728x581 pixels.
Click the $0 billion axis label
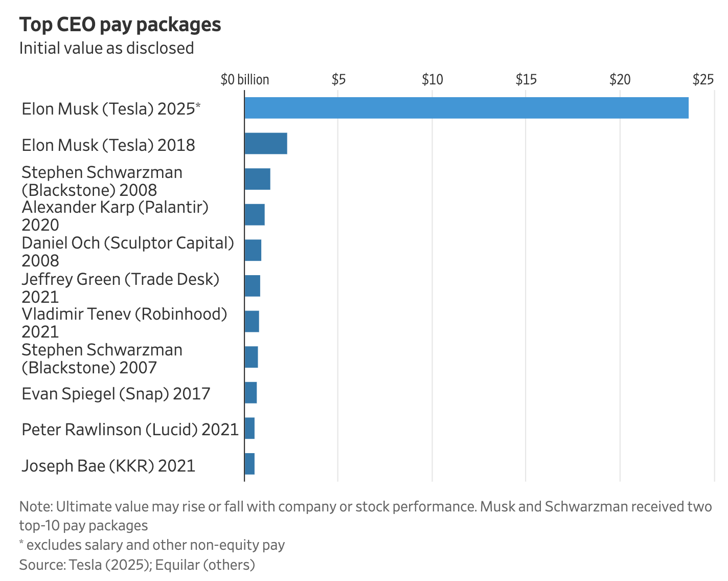click(x=245, y=79)
